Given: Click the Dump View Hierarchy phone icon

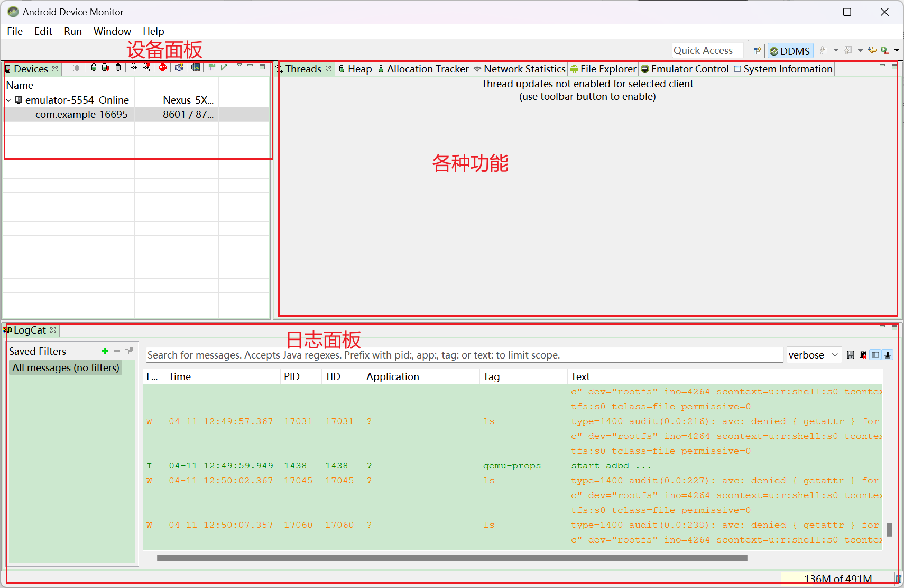Looking at the screenshot, I should tap(196, 68).
